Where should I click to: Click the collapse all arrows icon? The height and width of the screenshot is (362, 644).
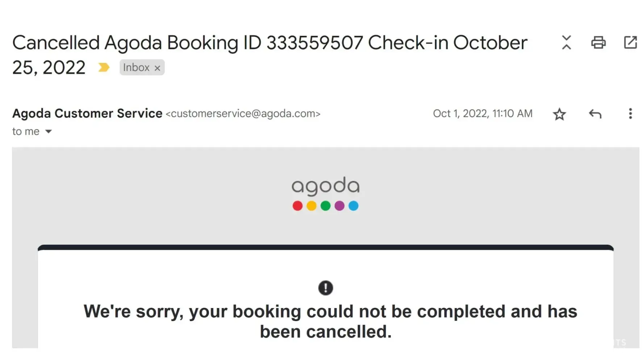pyautogui.click(x=566, y=42)
